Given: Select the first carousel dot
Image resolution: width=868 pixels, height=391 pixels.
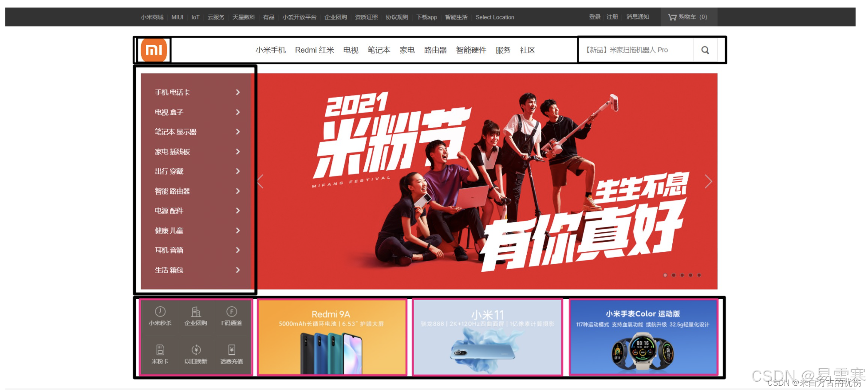Looking at the screenshot, I should (x=665, y=275).
